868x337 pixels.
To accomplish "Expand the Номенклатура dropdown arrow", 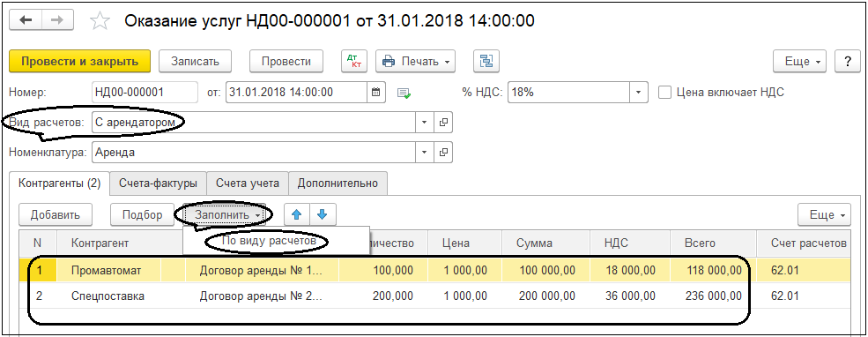I will 425,152.
